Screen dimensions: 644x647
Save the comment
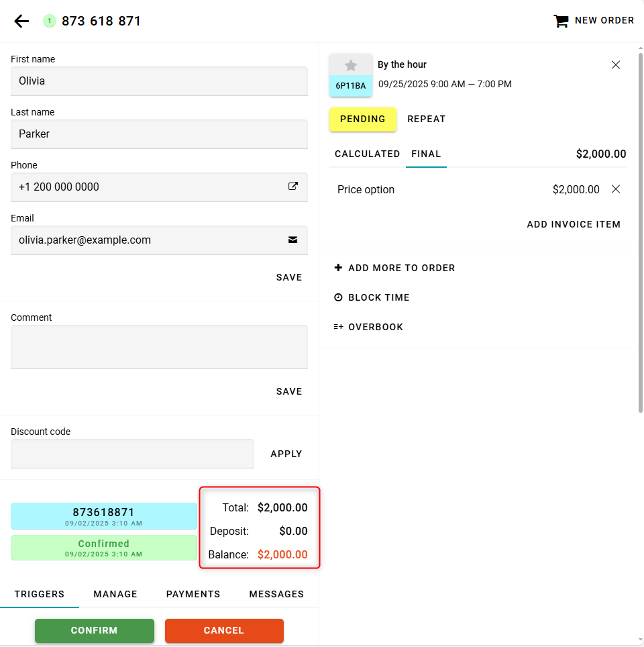point(289,391)
